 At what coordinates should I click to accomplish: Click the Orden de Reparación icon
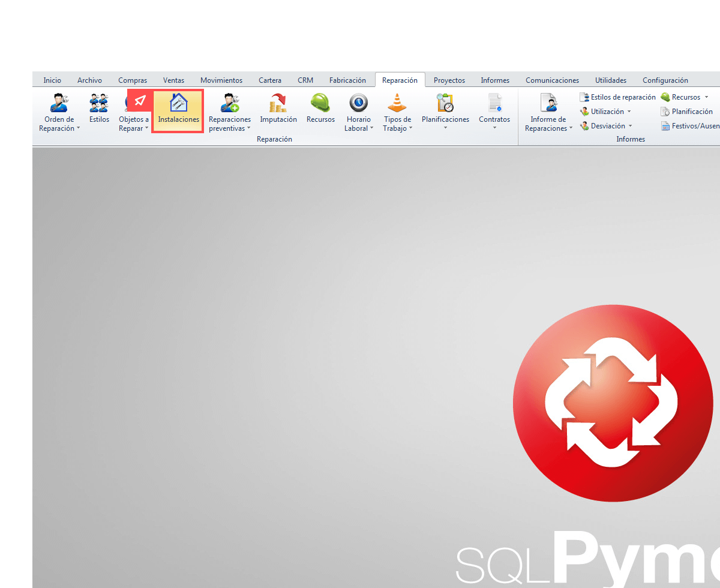59,104
